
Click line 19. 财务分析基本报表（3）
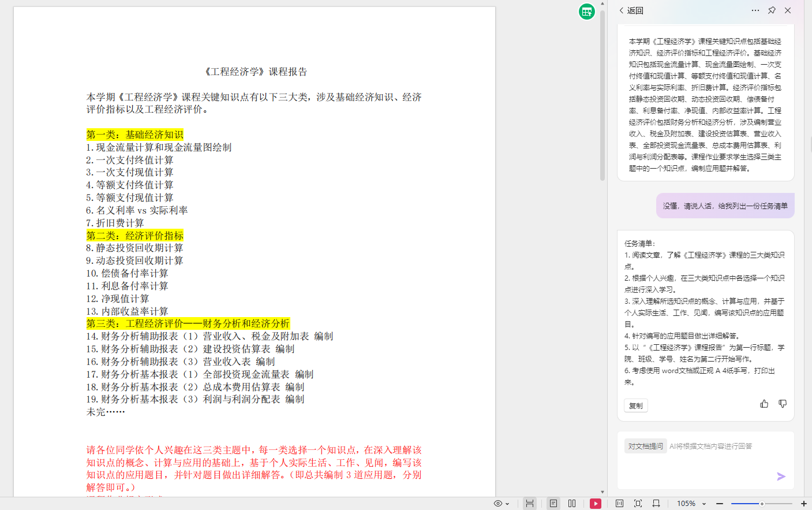tap(195, 399)
